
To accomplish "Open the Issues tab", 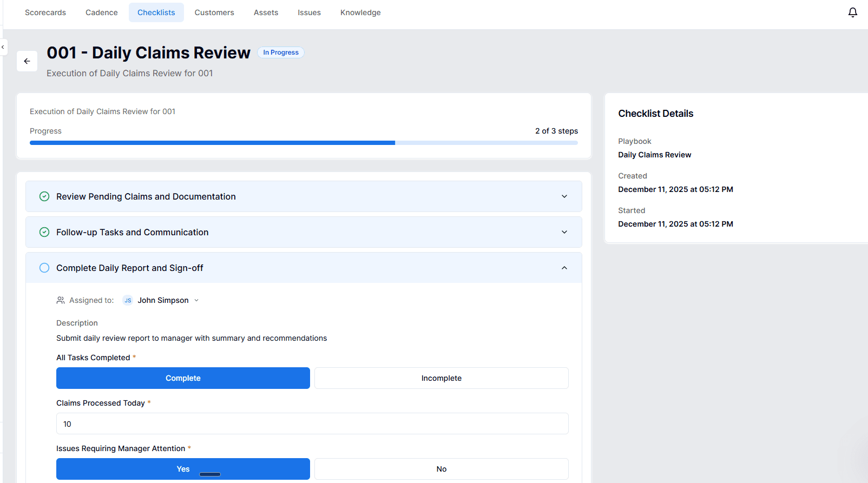I will [310, 12].
